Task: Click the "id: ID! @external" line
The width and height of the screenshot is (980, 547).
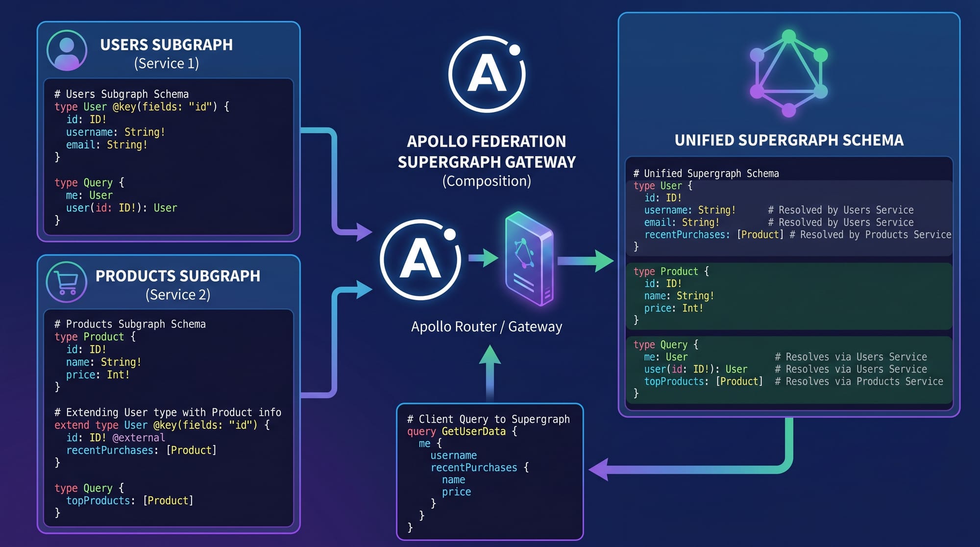Action: click(x=116, y=438)
